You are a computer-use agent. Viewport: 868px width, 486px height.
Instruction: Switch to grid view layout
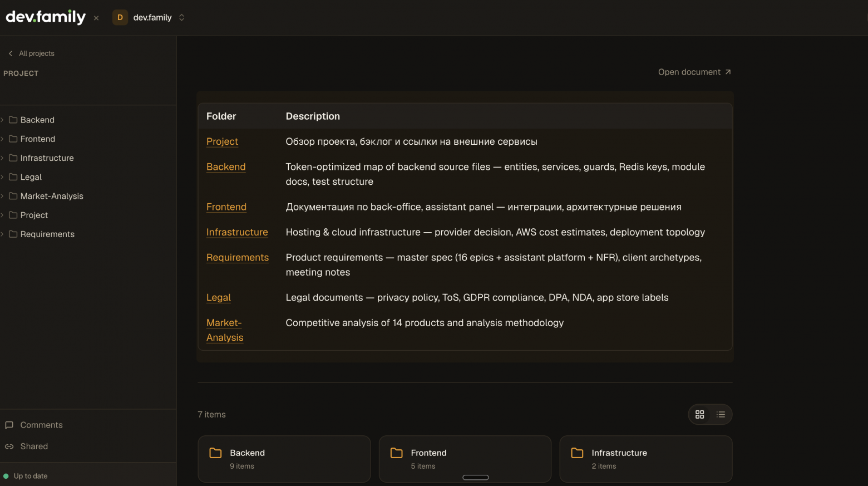700,415
